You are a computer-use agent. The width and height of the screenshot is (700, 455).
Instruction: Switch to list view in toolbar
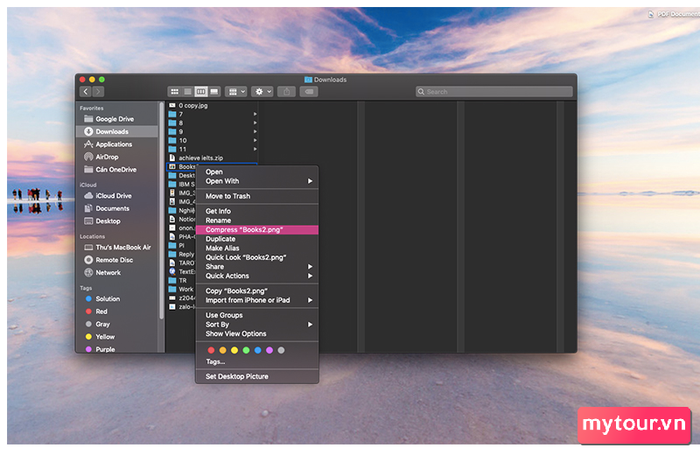tap(187, 91)
